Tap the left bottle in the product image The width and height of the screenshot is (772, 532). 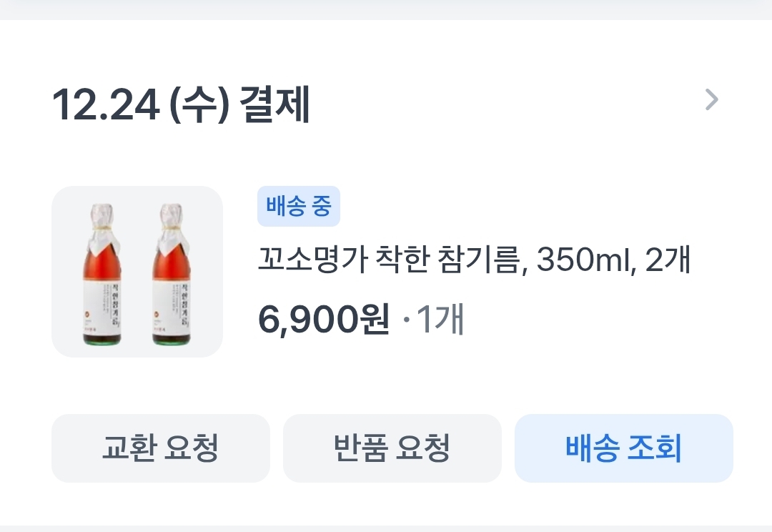[102, 274]
